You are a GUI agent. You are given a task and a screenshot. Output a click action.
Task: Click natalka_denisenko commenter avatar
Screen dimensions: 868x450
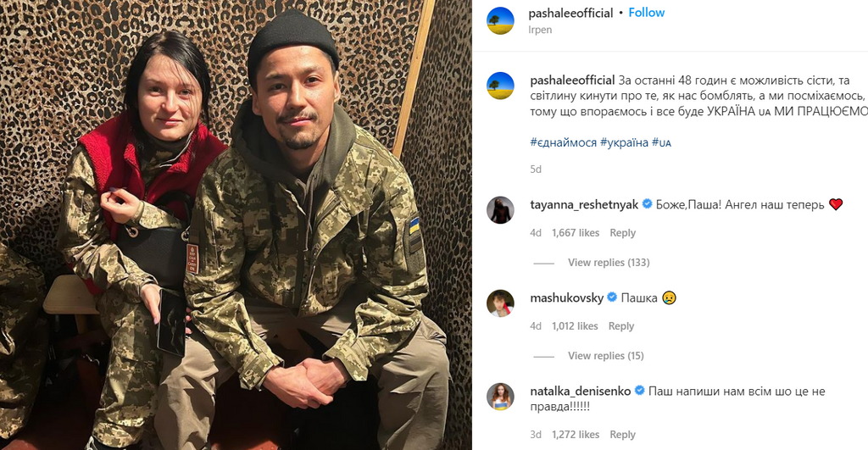(x=500, y=397)
